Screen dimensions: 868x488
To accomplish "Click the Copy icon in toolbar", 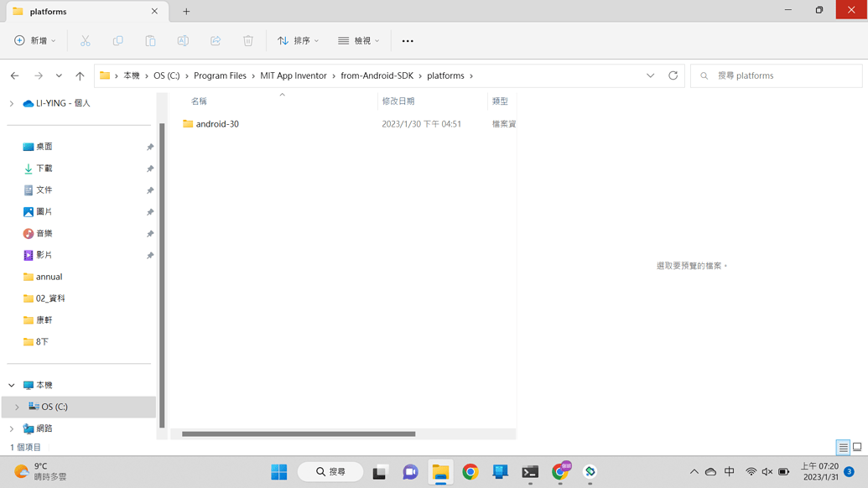I will [117, 40].
